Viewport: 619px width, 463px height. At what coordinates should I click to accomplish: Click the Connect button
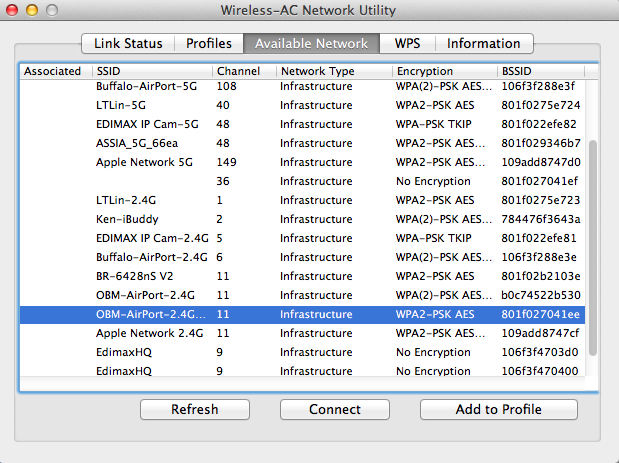click(335, 409)
